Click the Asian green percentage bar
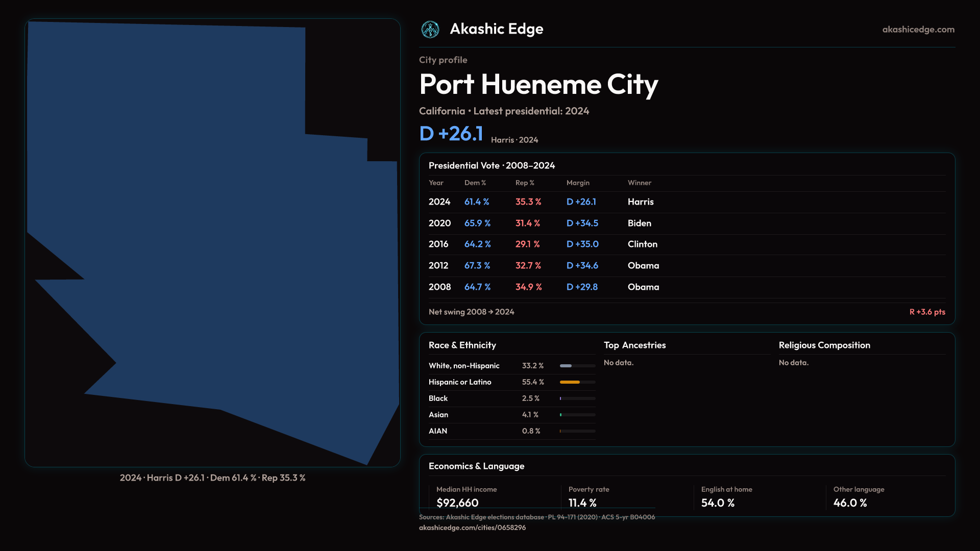The width and height of the screenshot is (980, 551). 561,415
